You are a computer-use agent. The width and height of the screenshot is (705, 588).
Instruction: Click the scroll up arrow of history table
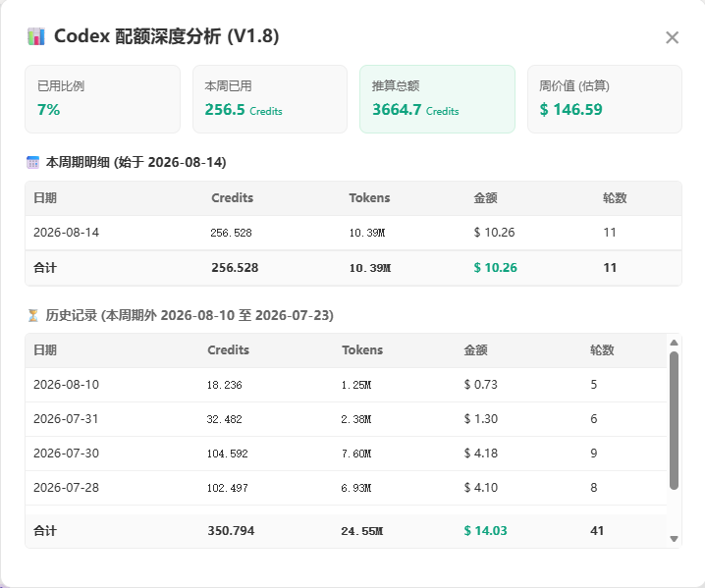coord(674,343)
